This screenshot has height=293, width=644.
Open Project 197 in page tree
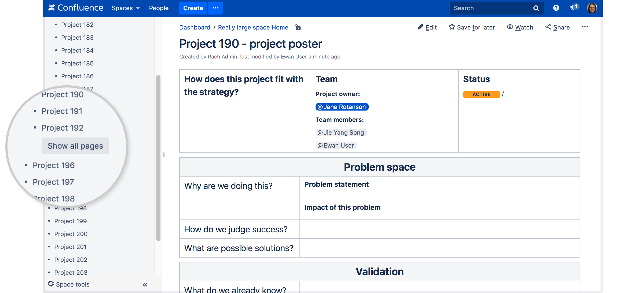[x=53, y=182]
